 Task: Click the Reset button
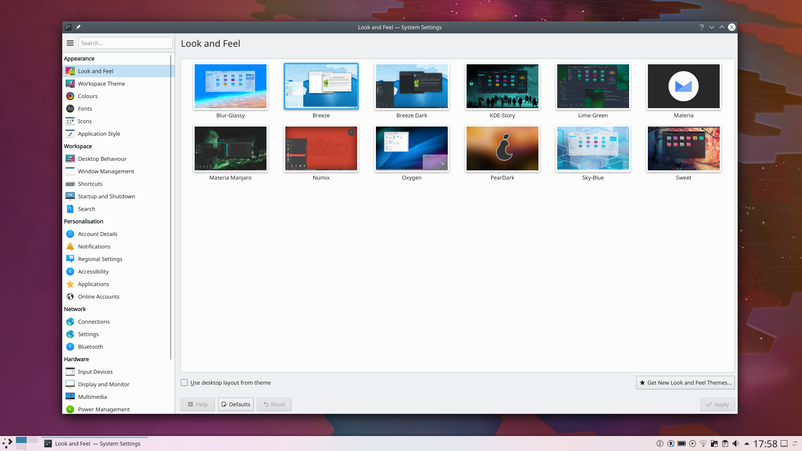coord(274,404)
